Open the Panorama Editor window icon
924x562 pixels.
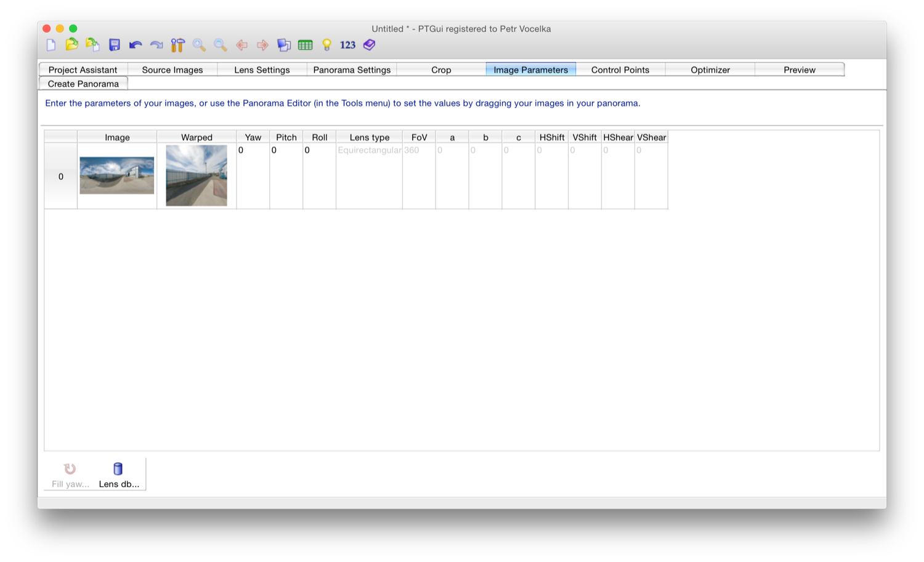283,45
